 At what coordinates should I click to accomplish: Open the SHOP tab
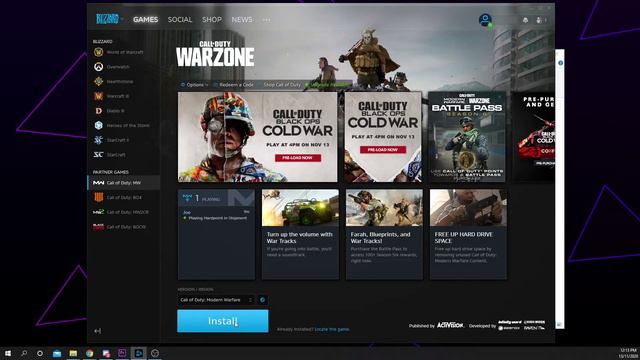click(212, 20)
